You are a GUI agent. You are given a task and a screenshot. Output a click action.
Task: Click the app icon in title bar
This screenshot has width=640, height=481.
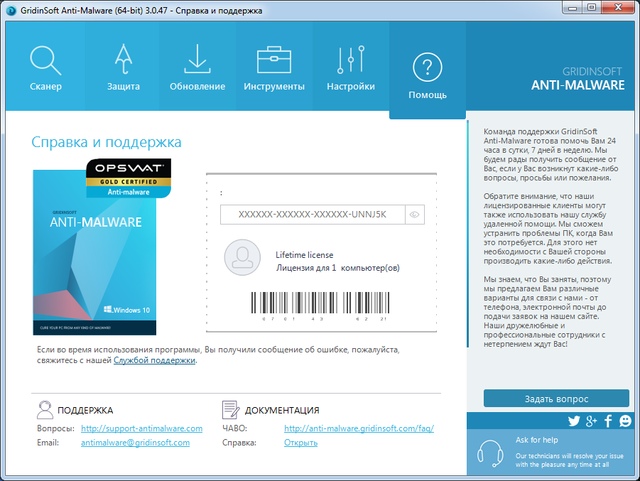pyautogui.click(x=11, y=10)
